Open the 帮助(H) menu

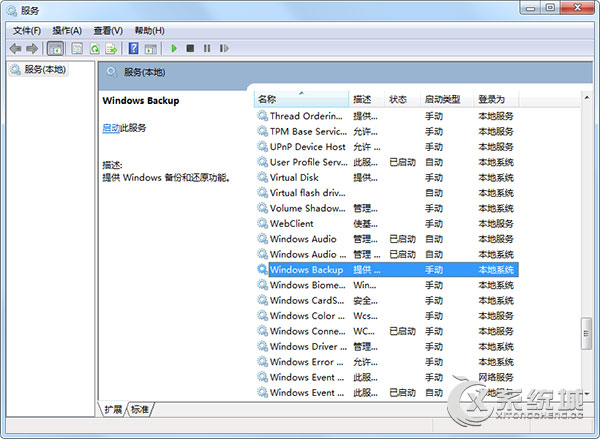(x=150, y=31)
